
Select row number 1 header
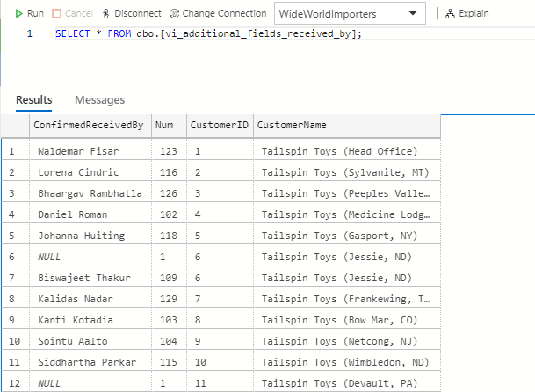pyautogui.click(x=12, y=151)
